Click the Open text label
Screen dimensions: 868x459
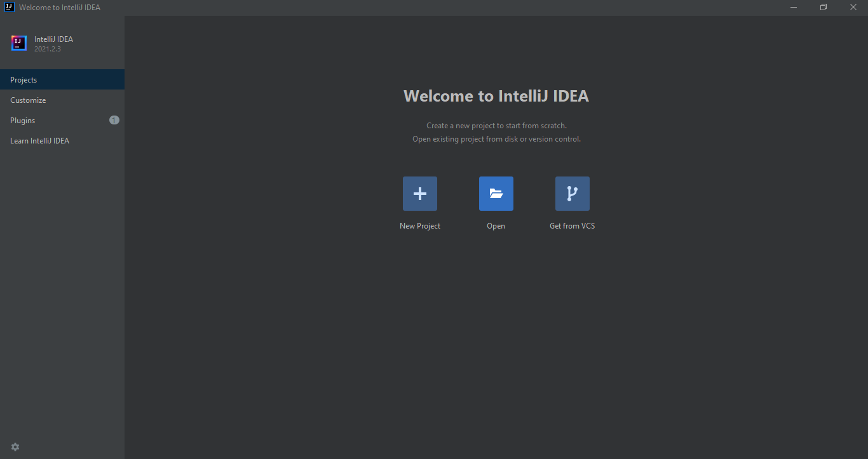pos(496,226)
